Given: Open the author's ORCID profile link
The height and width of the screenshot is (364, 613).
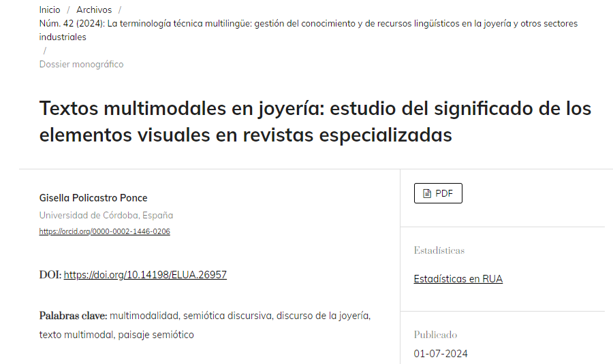Looking at the screenshot, I should [x=104, y=231].
